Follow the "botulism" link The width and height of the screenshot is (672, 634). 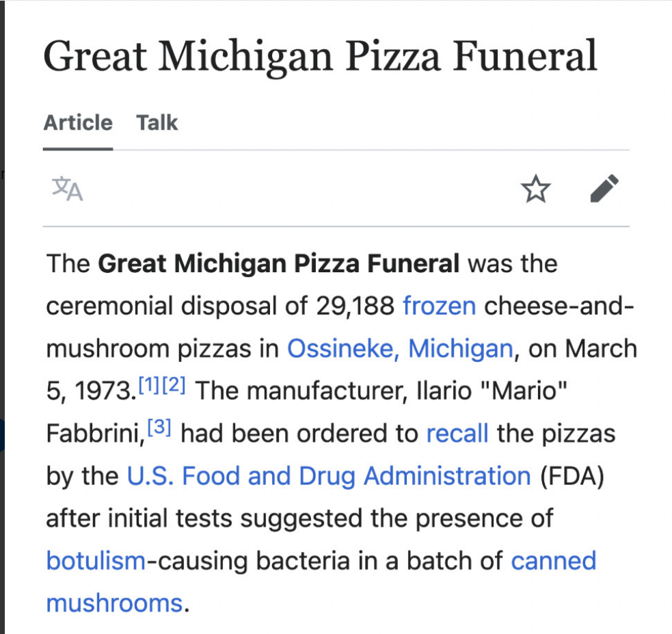[x=96, y=561]
